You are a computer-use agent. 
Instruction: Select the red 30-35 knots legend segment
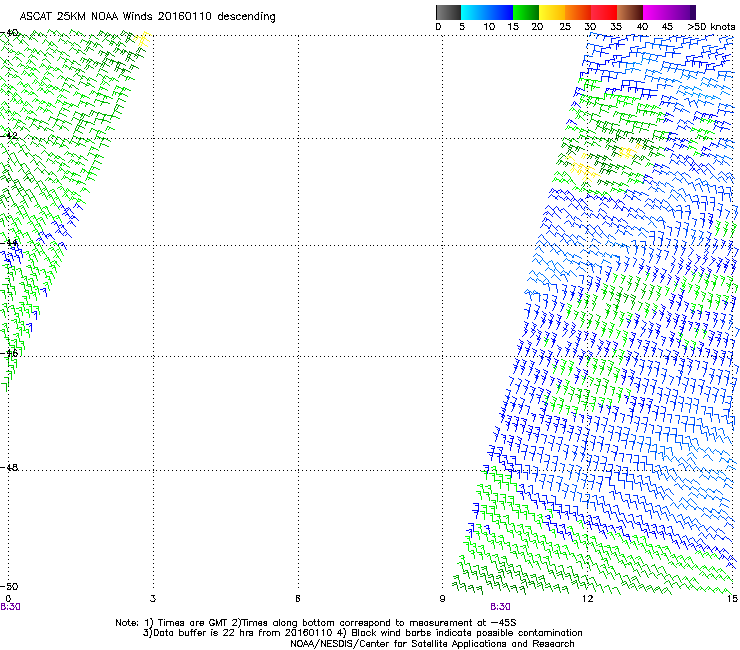coord(604,12)
